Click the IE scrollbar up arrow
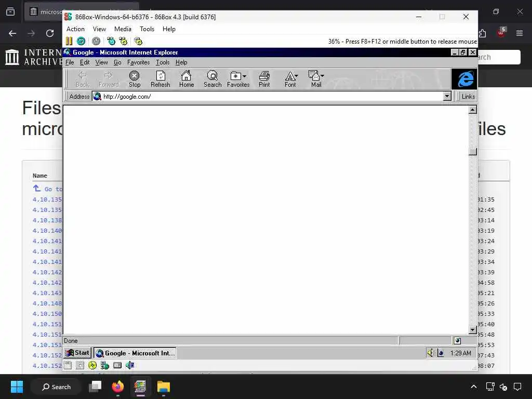Image resolution: width=532 pixels, height=399 pixels. click(473, 110)
